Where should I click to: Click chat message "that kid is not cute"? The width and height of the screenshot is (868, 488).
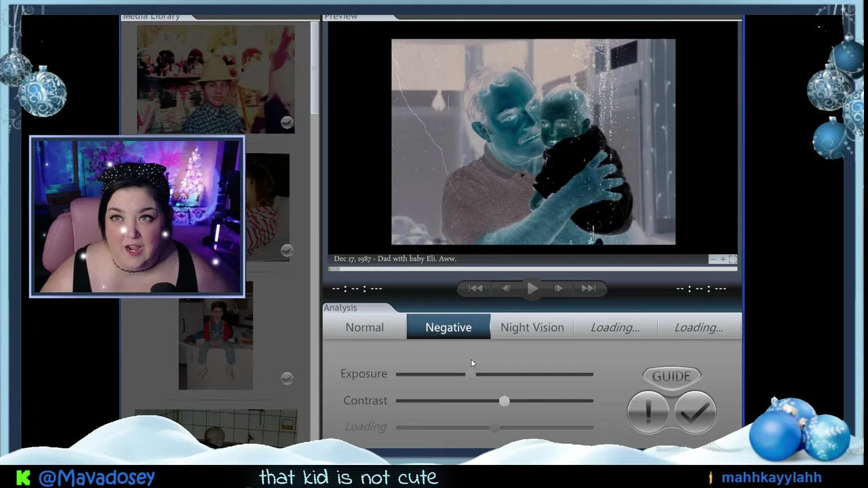pyautogui.click(x=348, y=478)
